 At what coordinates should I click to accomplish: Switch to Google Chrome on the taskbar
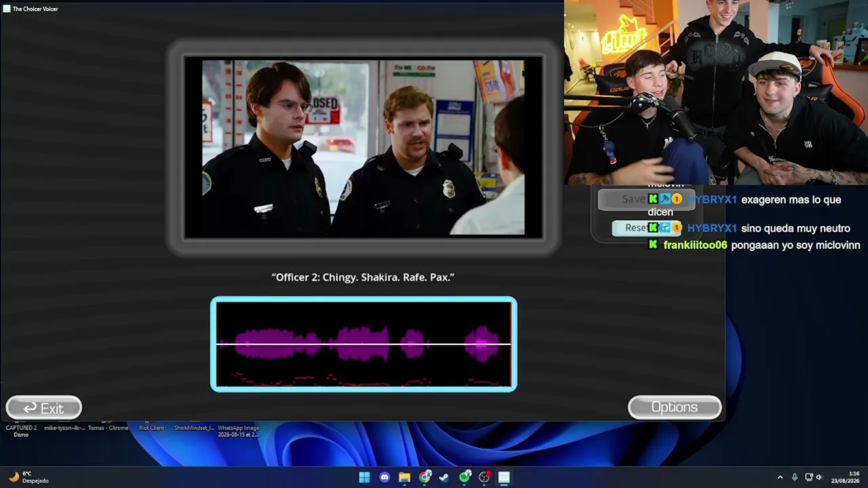[425, 477]
